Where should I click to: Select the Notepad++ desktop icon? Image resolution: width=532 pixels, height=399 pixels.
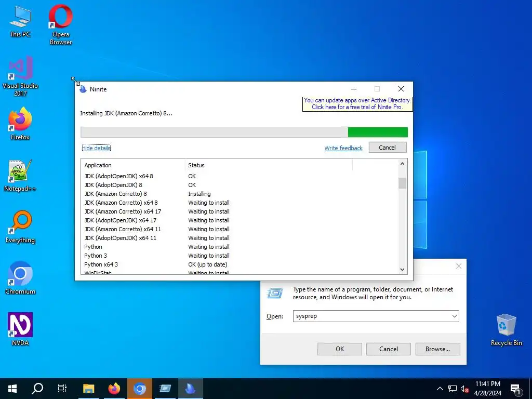coord(20,176)
